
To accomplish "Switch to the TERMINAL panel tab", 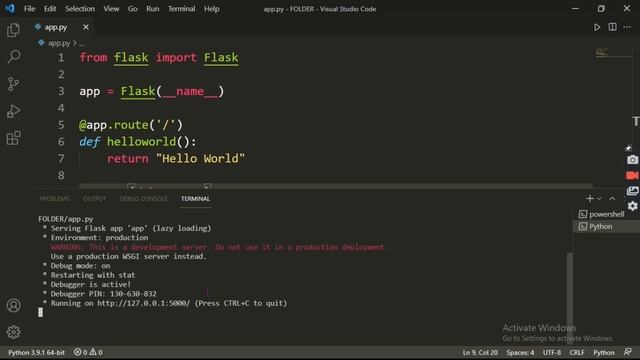I will 196,199.
